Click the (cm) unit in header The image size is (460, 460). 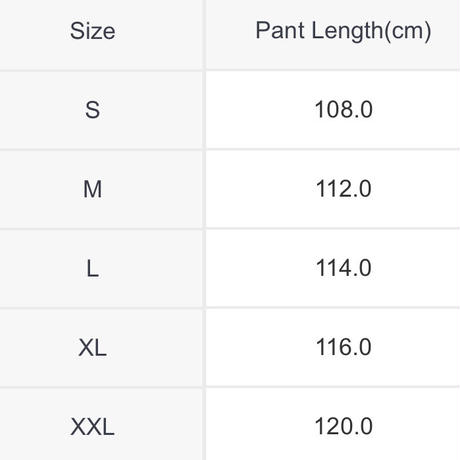[408, 31]
